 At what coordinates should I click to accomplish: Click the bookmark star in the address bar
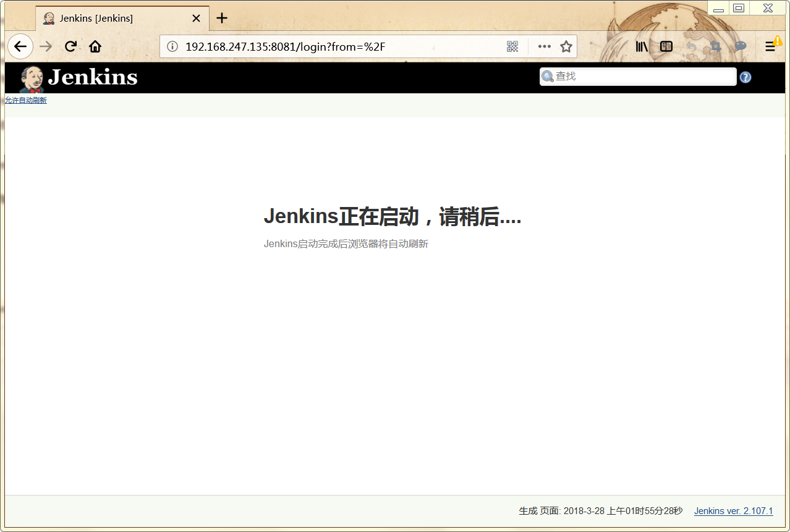point(566,46)
